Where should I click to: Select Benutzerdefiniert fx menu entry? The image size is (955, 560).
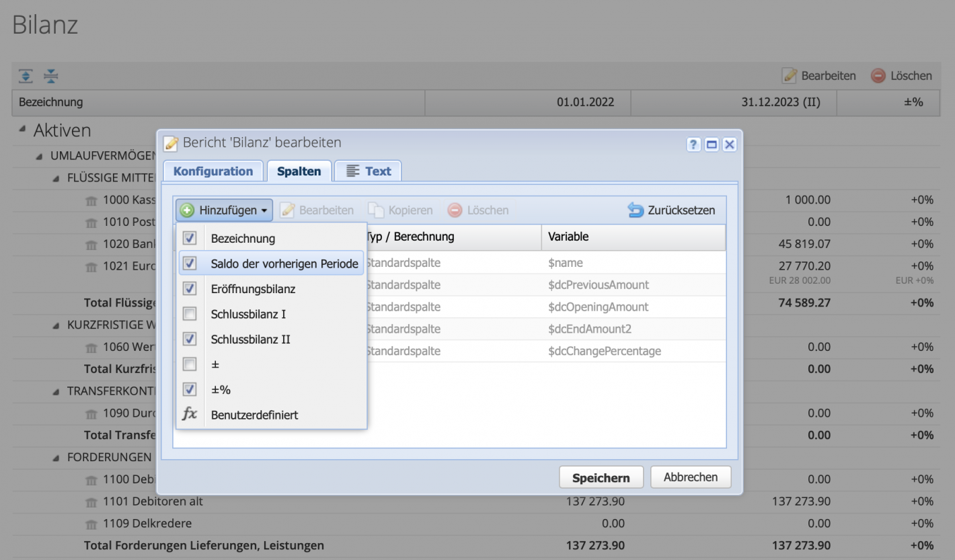(x=254, y=415)
